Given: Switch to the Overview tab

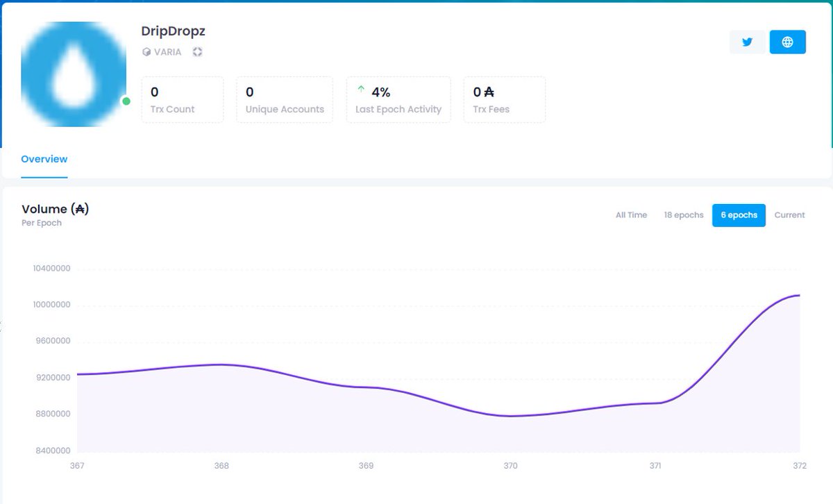Looking at the screenshot, I should (x=44, y=159).
